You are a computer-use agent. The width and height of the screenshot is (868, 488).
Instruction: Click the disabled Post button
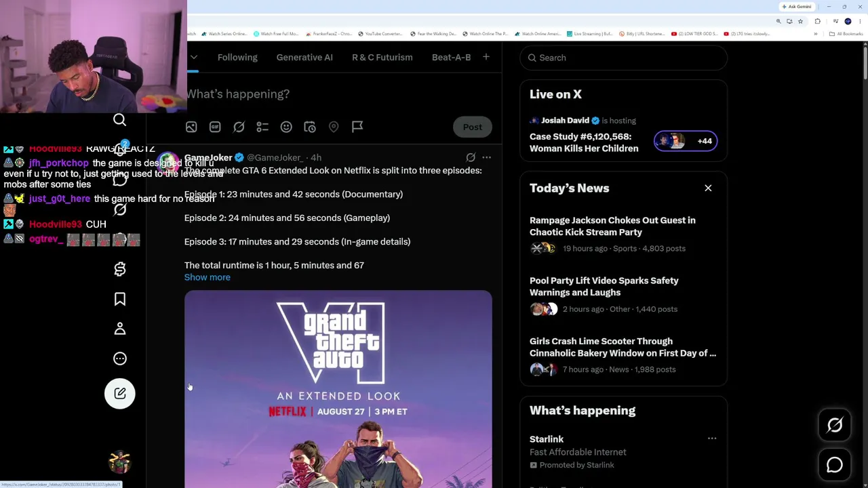click(473, 127)
